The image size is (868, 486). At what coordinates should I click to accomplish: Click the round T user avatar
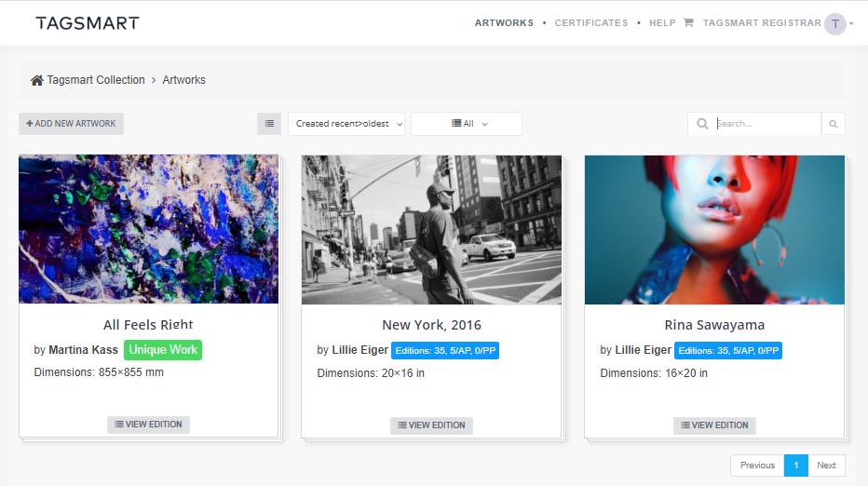pyautogui.click(x=834, y=24)
